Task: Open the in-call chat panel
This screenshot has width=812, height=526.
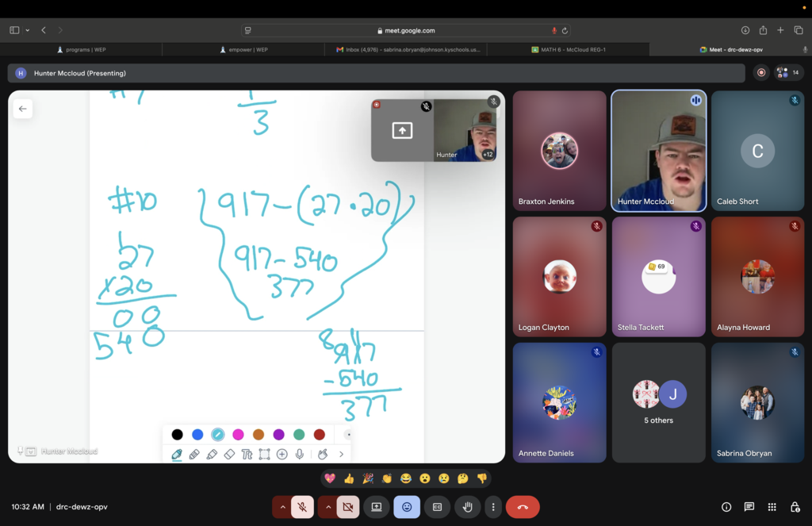Action: pos(749,507)
